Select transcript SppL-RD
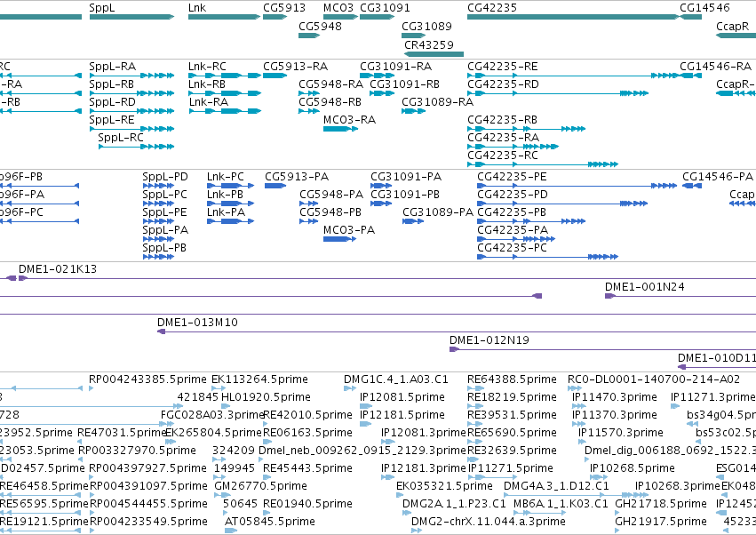Image resolution: width=756 pixels, height=535 pixels. [x=112, y=102]
